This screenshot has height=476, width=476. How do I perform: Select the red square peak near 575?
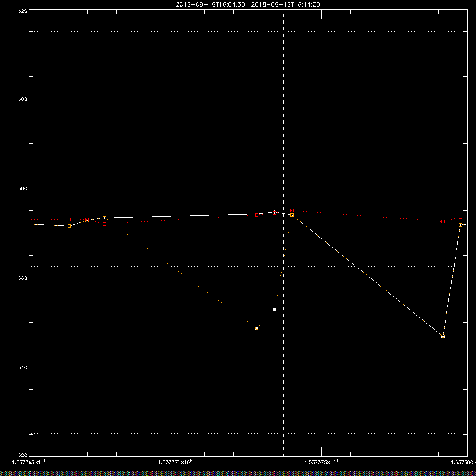coord(292,211)
